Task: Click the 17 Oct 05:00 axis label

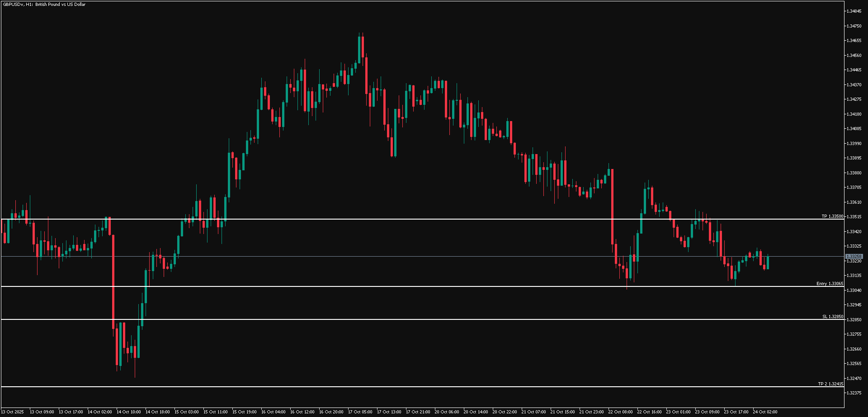Action: click(360, 412)
